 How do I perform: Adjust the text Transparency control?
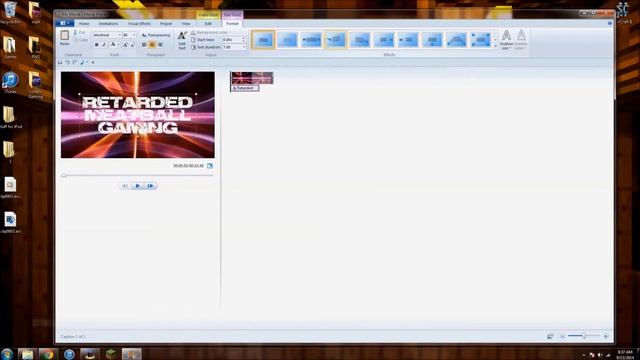click(156, 35)
